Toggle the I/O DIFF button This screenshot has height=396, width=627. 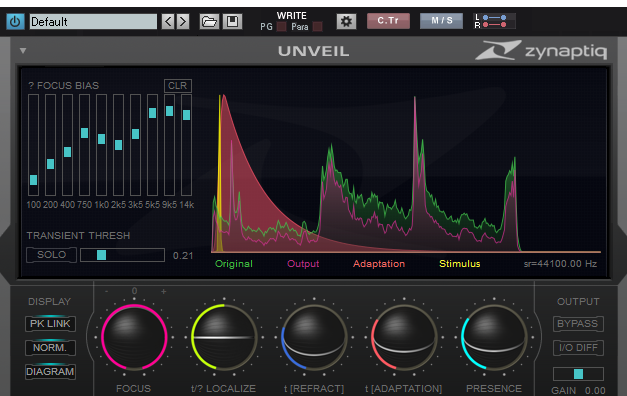click(578, 348)
